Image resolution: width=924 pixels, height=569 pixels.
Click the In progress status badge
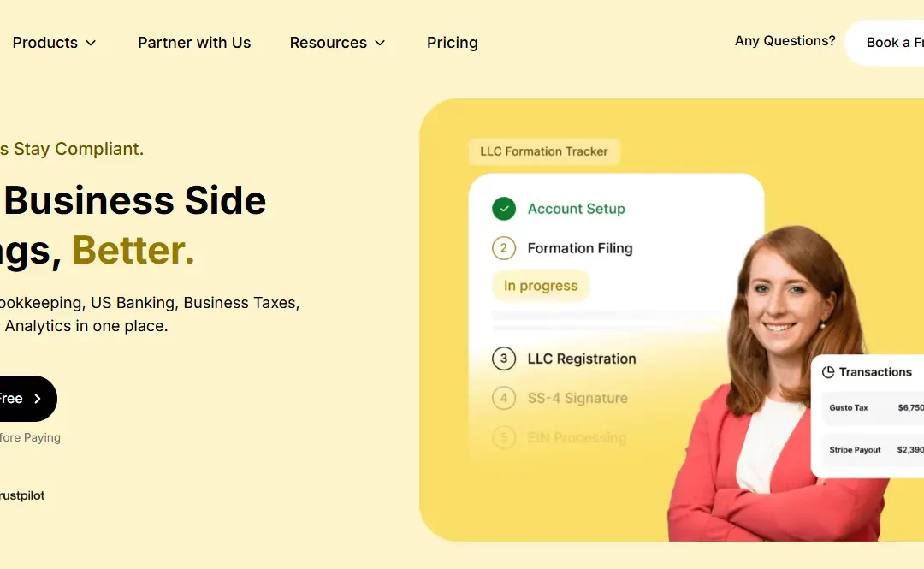click(x=541, y=286)
